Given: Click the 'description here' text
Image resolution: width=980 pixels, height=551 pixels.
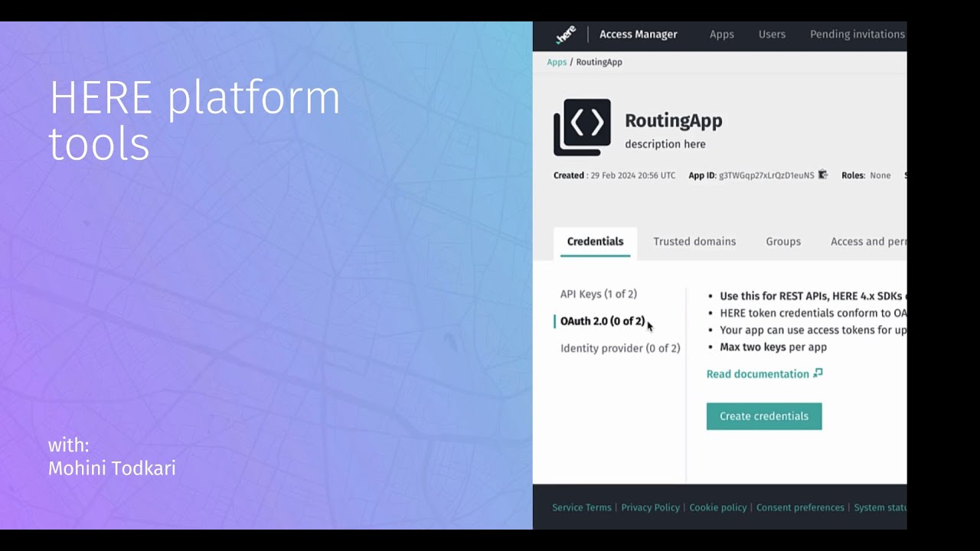Looking at the screenshot, I should pos(665,144).
